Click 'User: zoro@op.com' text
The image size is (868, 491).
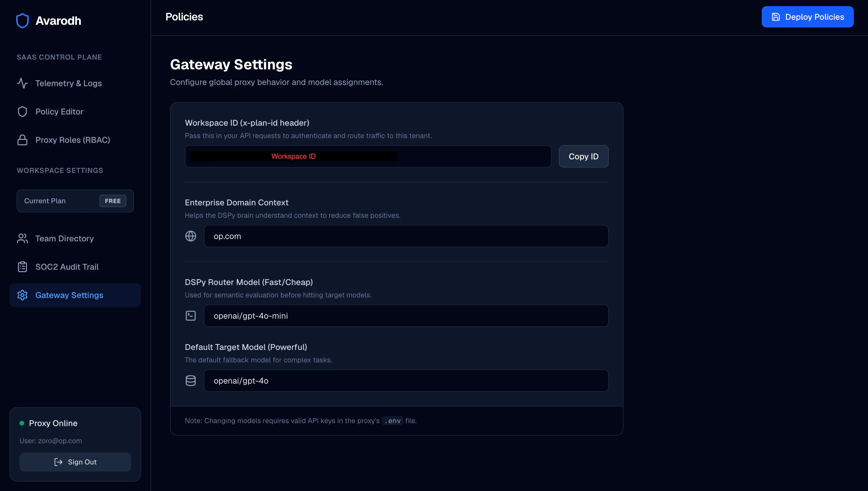coord(50,441)
